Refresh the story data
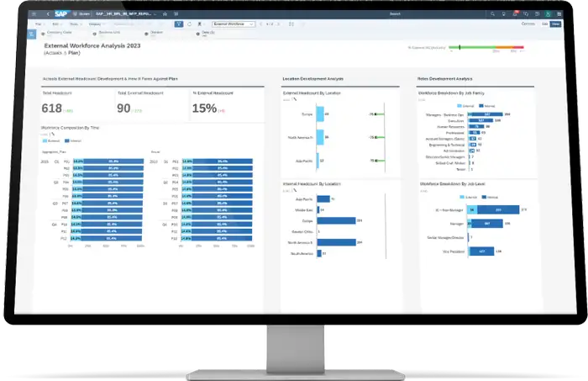 [x=188, y=24]
